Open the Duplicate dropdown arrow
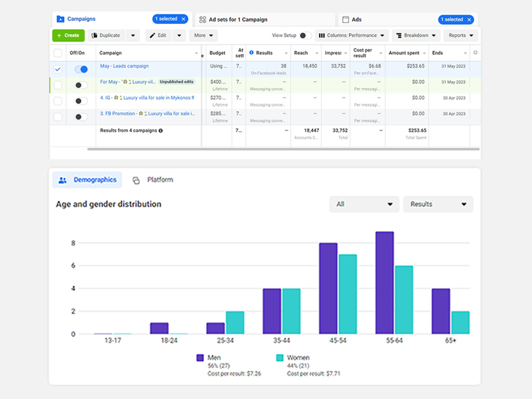This screenshot has height=399, width=532. coord(133,35)
